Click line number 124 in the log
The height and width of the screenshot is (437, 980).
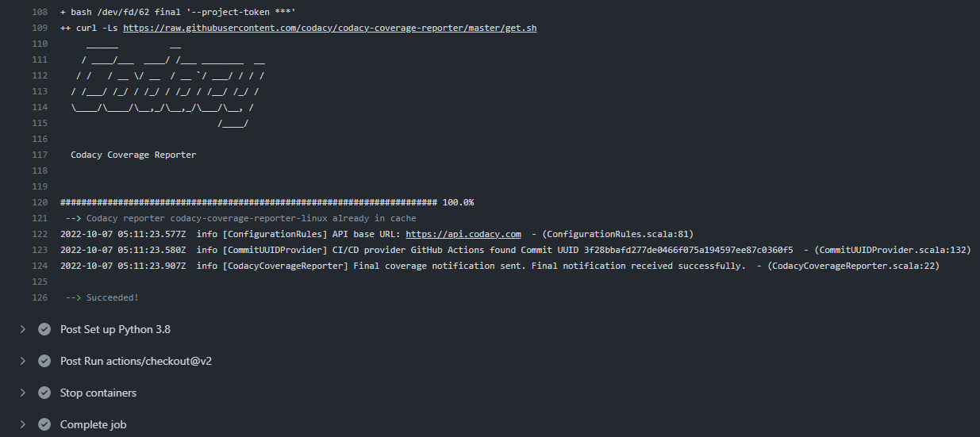tap(40, 266)
